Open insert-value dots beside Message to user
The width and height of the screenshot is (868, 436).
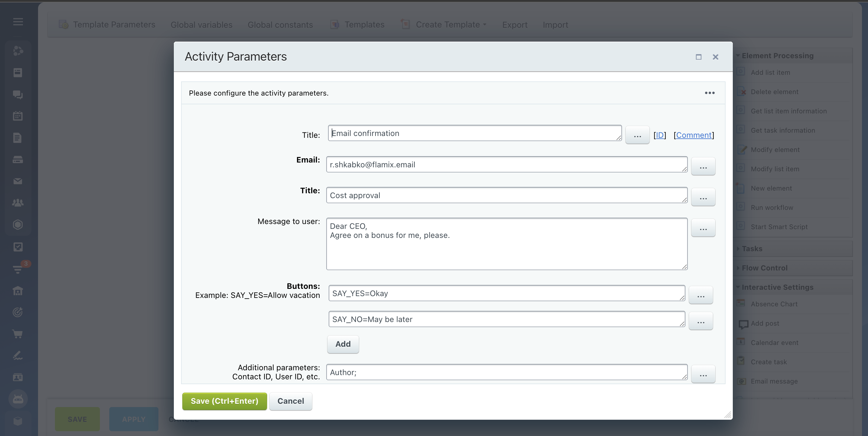click(x=703, y=228)
